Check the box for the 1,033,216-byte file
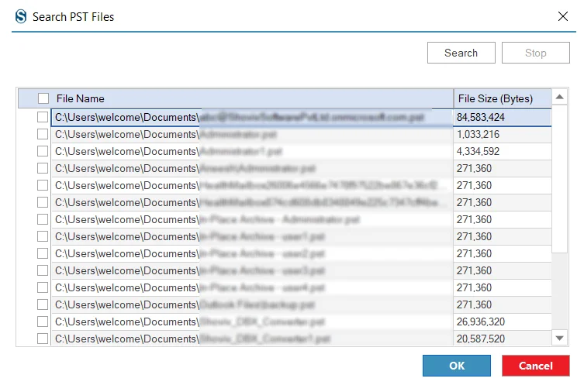Viewport: 584px width, 392px height. point(43,134)
